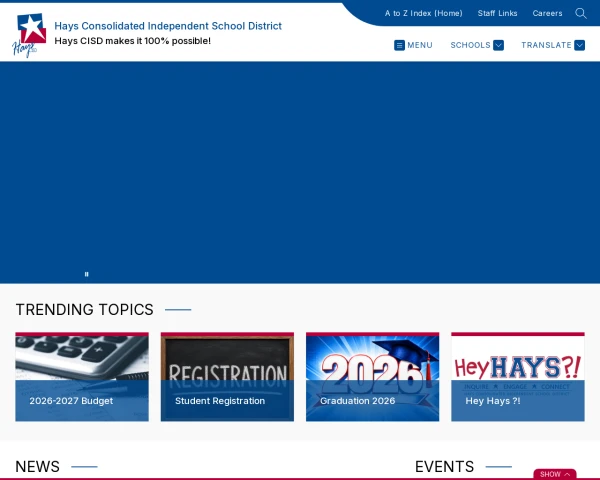Open the A to Z Index (Home) link
Image resolution: width=600 pixels, height=480 pixels.
coord(424,13)
